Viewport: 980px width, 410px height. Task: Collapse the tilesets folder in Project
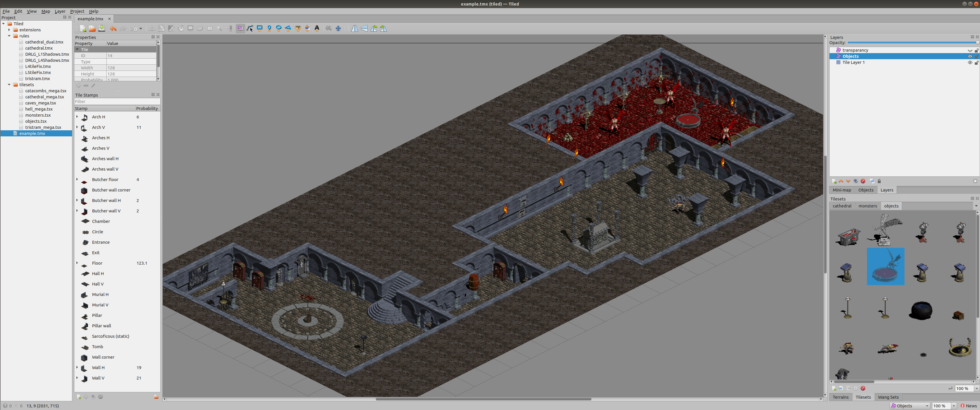9,85
